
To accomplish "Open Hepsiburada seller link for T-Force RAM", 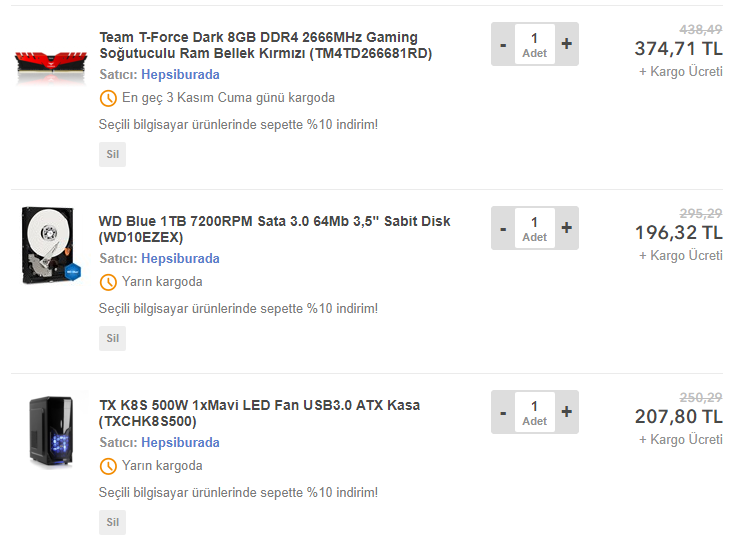I will (x=180, y=74).
